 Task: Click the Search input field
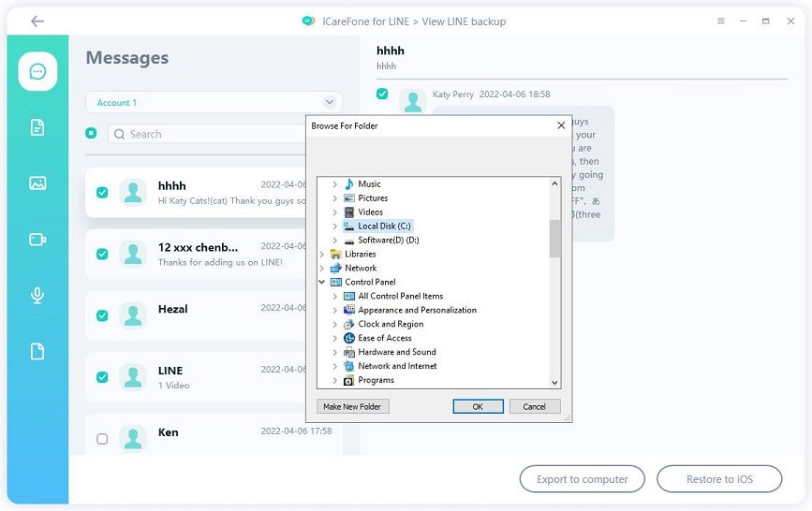click(x=207, y=134)
